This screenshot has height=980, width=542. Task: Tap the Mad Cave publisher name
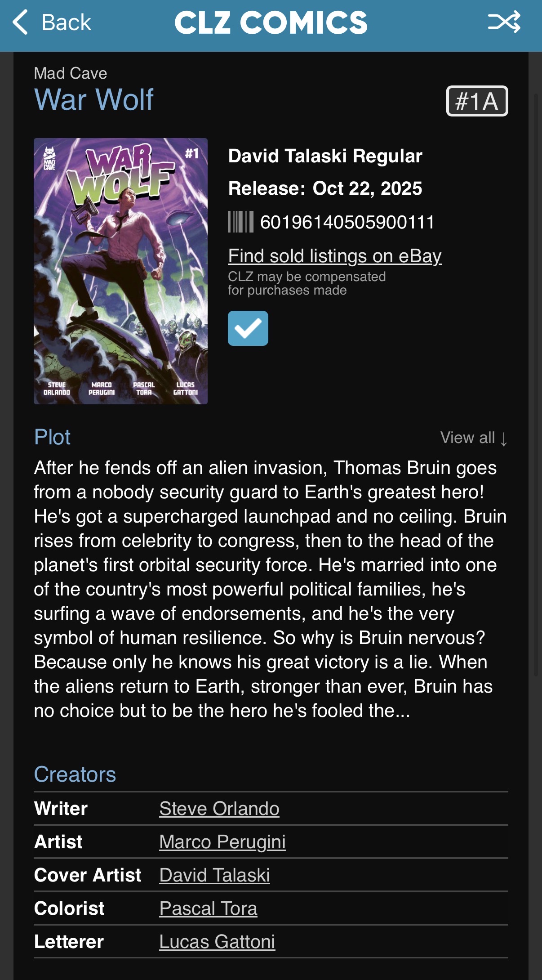[x=71, y=73]
